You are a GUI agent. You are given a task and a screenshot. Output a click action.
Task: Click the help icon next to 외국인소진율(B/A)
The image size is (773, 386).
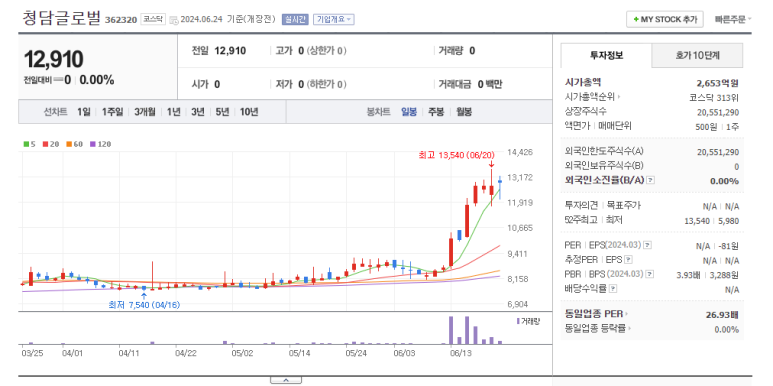650,180
